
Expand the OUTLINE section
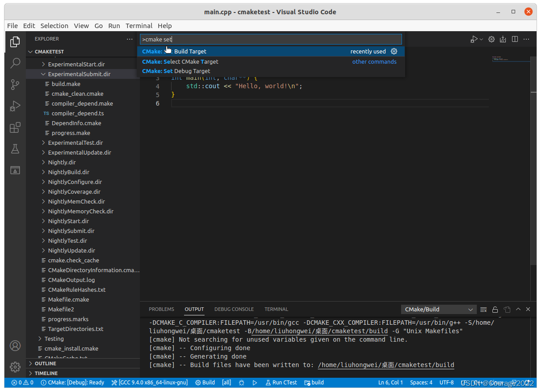click(x=83, y=363)
